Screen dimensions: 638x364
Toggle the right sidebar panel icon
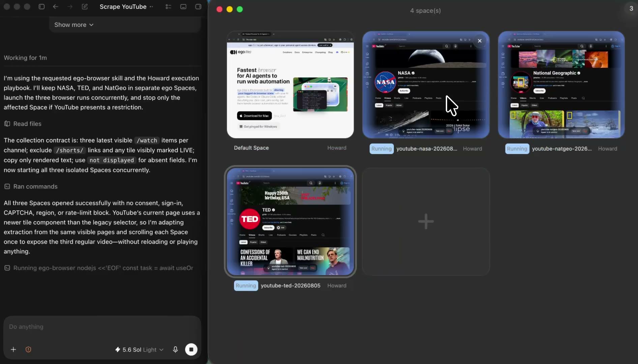[198, 7]
